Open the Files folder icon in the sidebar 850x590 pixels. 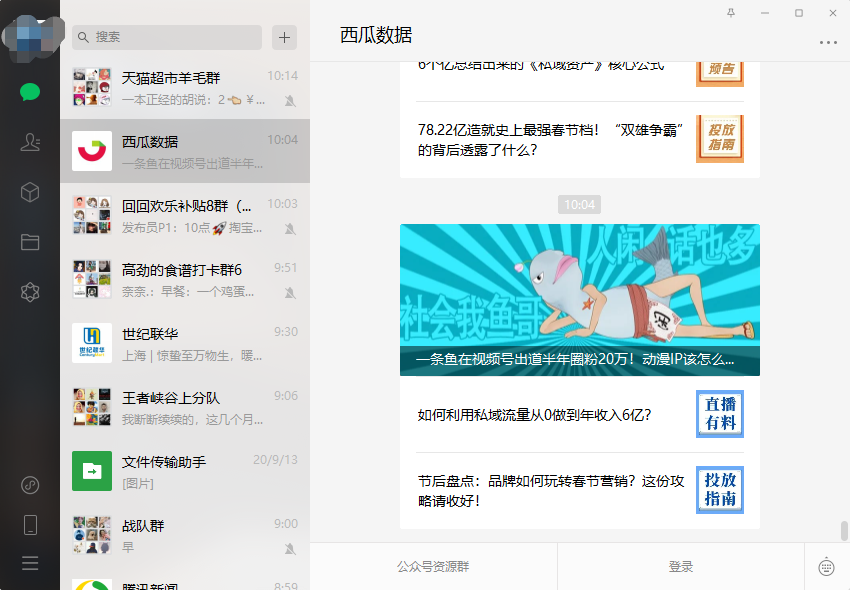30,242
